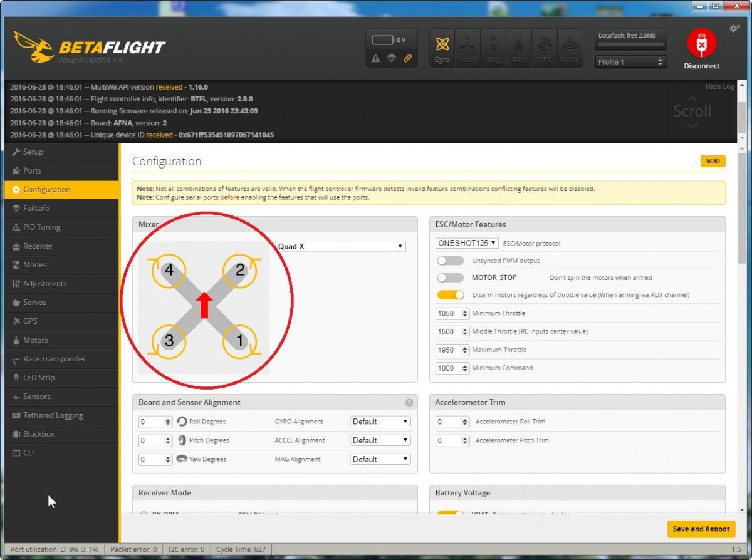Click the Accel sensor icon

[x=467, y=48]
